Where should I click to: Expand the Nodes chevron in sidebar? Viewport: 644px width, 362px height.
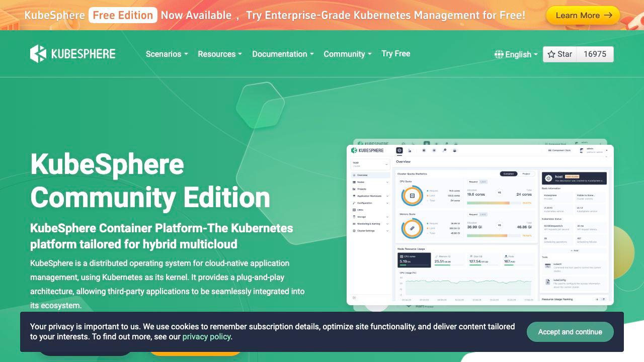[387, 182]
